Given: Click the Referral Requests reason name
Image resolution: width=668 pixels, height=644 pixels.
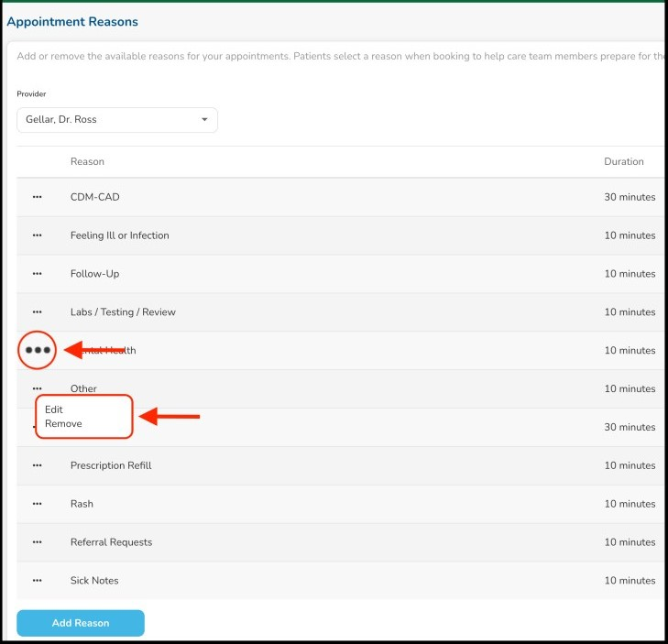Looking at the screenshot, I should coord(111,542).
